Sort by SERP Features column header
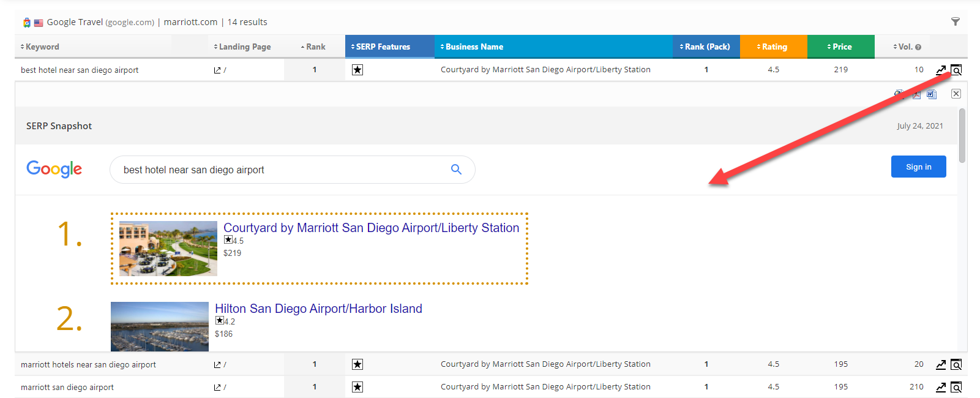980x398 pixels. (x=383, y=47)
